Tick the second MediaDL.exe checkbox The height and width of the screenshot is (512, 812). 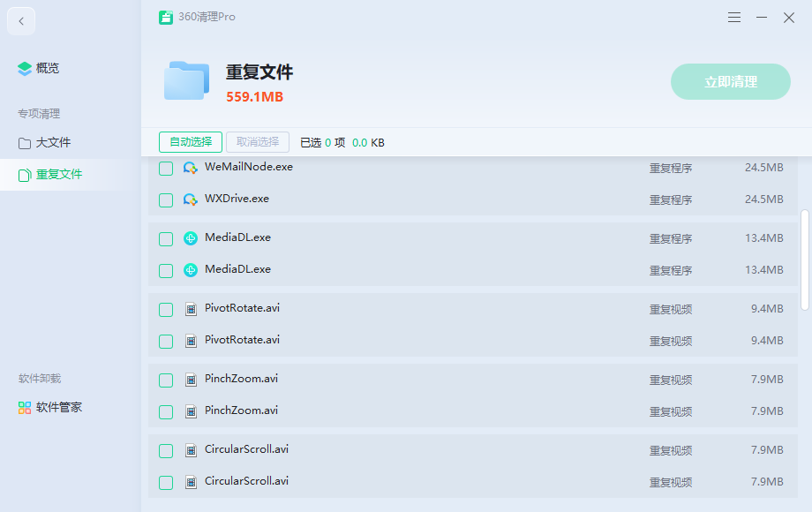(x=166, y=271)
